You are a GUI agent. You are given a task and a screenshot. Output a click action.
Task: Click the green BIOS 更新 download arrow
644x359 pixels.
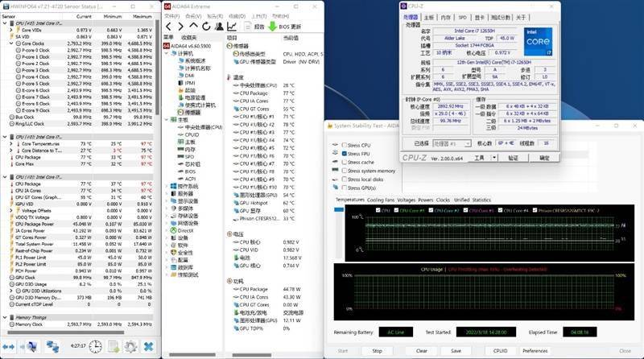272,27
